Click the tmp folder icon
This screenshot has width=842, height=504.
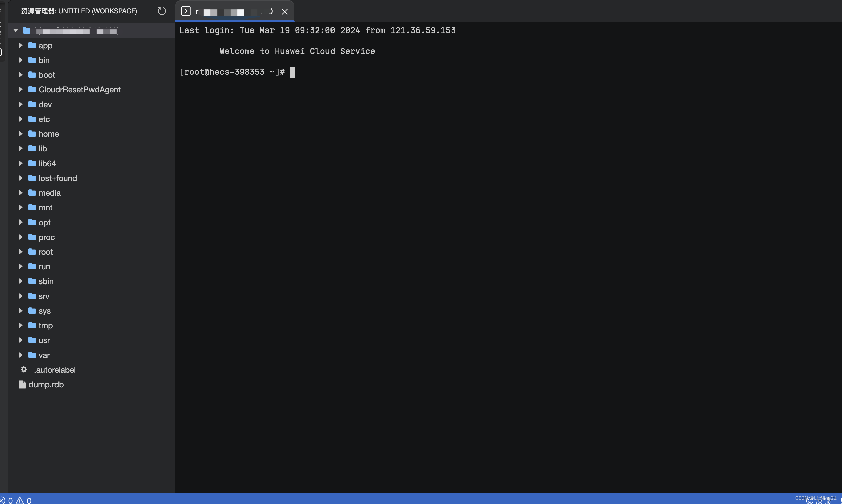(32, 325)
